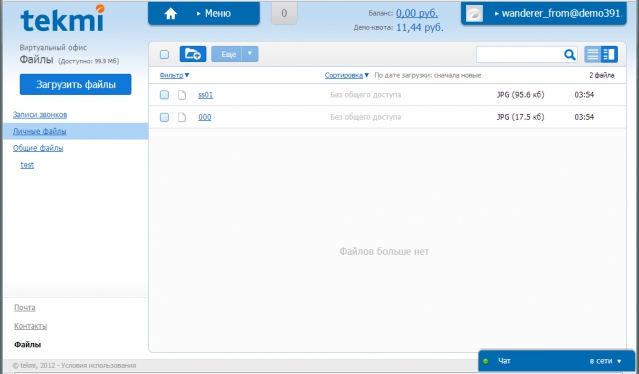
Task: Click Без общего доступа for 000
Action: pyautogui.click(x=366, y=117)
